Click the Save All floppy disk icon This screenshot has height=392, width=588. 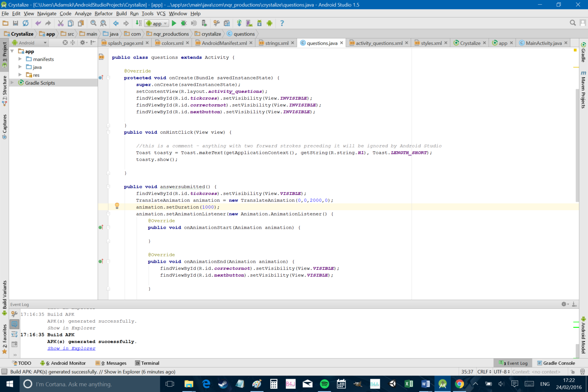[x=15, y=23]
